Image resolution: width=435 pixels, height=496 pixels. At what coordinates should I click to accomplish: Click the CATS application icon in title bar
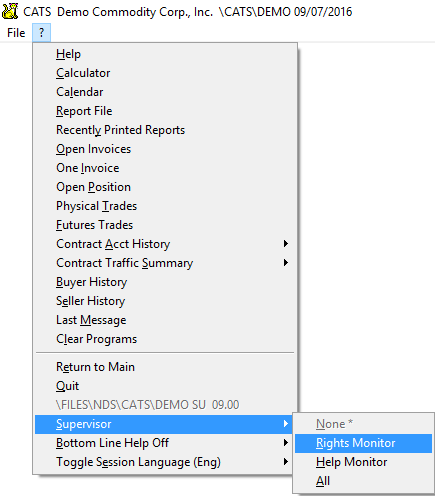click(10, 11)
